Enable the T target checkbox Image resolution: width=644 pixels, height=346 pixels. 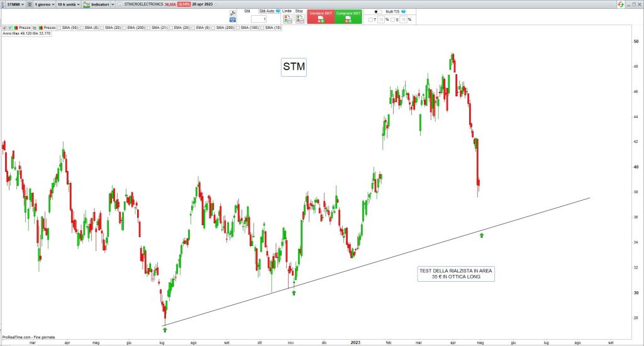(370, 20)
